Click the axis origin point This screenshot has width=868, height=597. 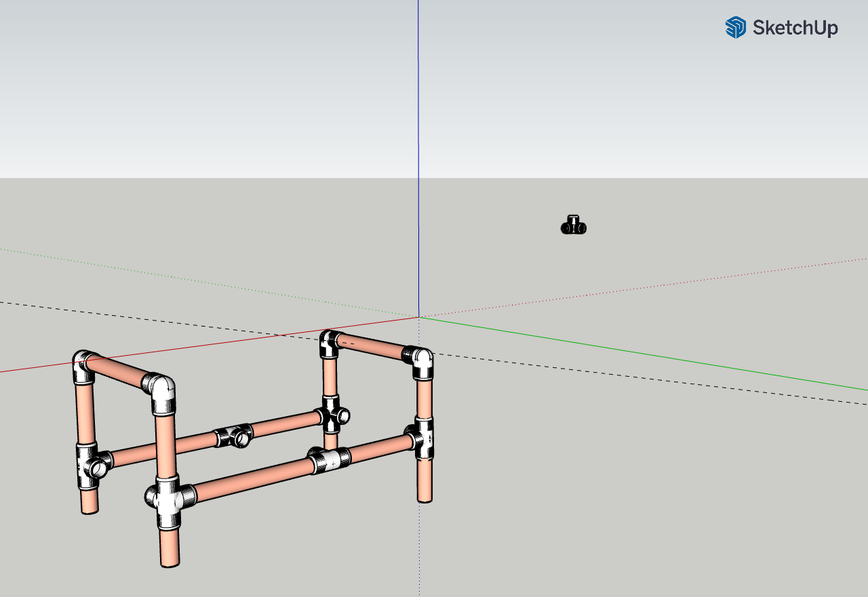click(x=418, y=316)
